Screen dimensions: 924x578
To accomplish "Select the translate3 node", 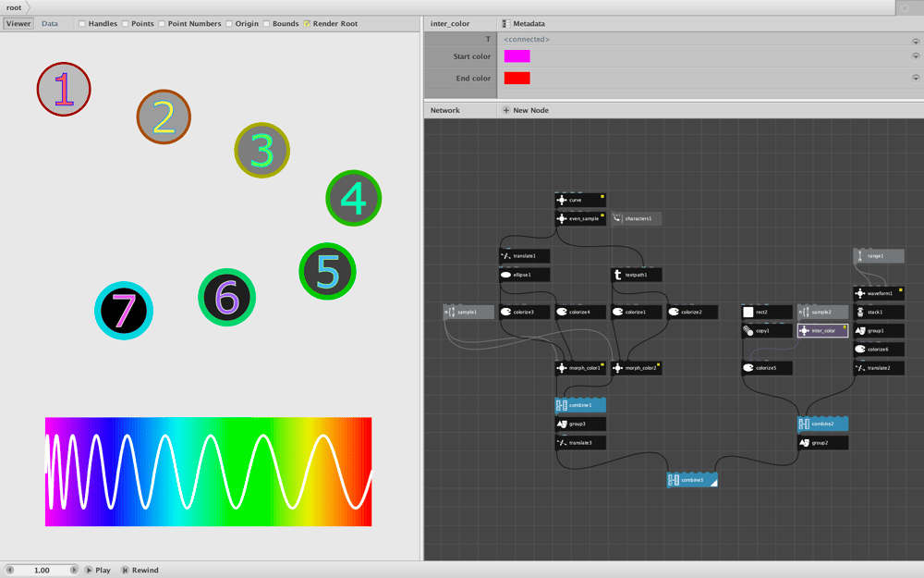I will point(580,443).
